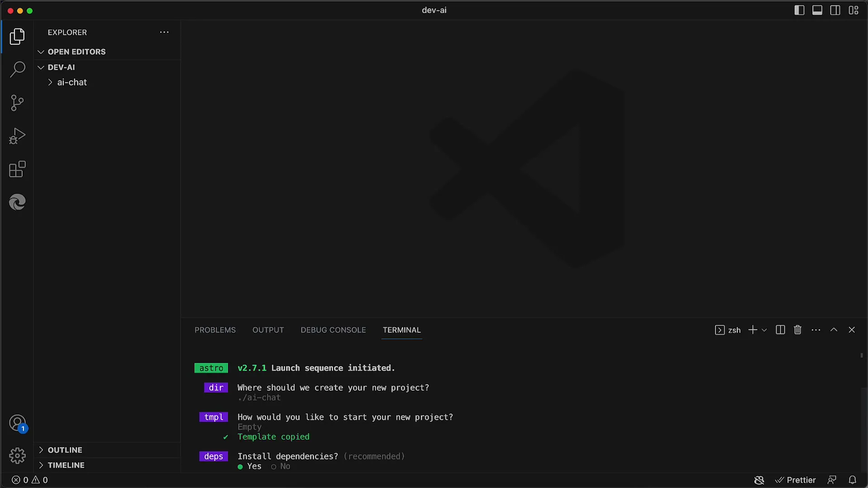868x488 pixels.
Task: Open the Microsoft Edge Tools view
Action: pos(17,202)
